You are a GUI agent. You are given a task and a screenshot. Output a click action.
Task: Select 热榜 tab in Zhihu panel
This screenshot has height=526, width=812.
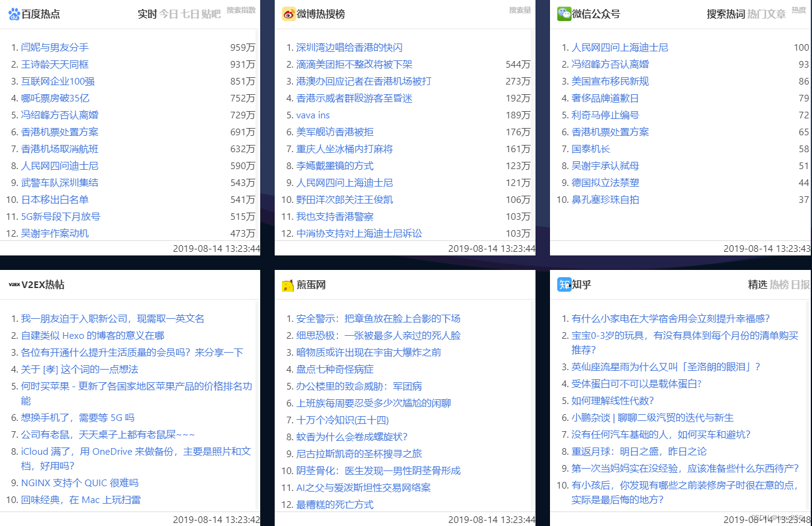point(779,284)
